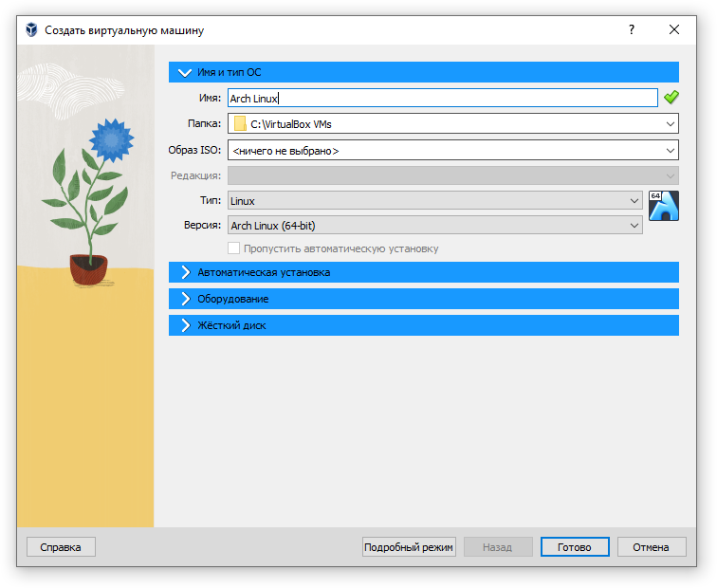Click the question mark help icon
The height and width of the screenshot is (588, 717).
point(632,29)
